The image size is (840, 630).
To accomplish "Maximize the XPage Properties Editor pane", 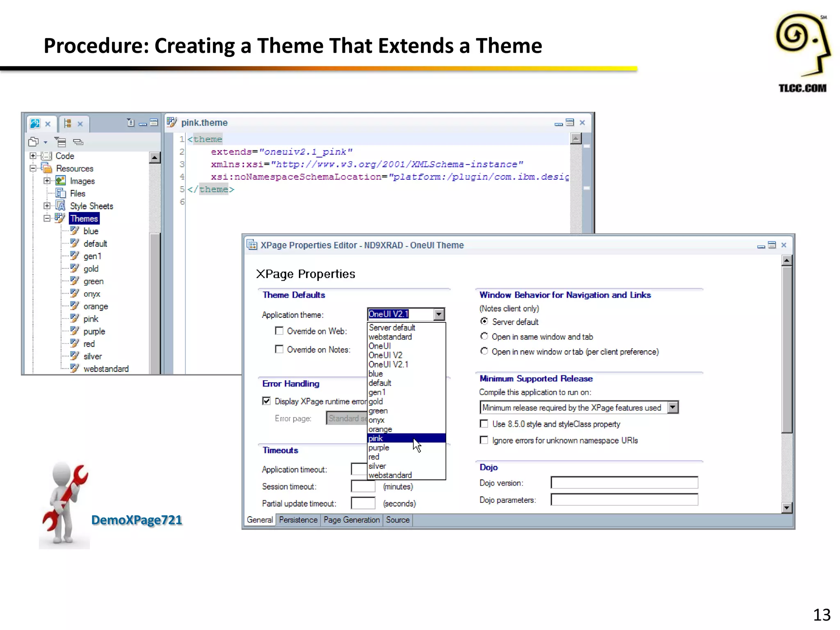I will point(772,245).
